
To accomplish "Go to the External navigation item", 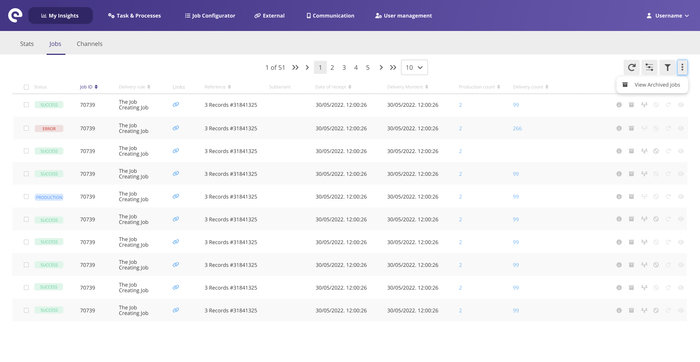I will (x=269, y=16).
